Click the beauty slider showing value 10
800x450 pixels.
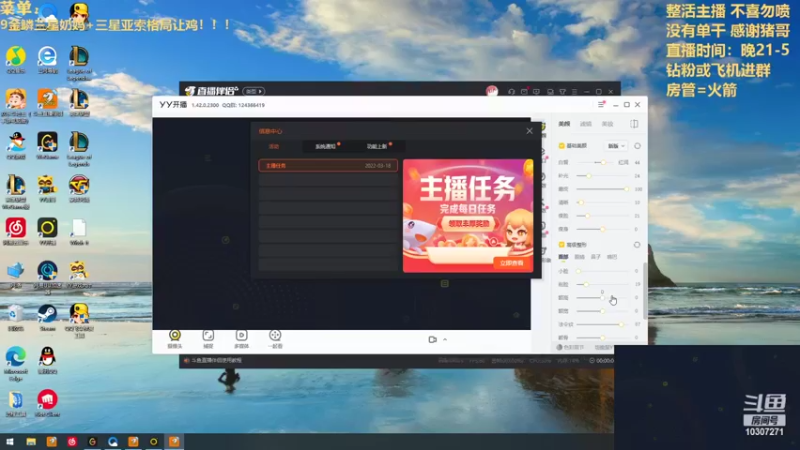(x=603, y=203)
